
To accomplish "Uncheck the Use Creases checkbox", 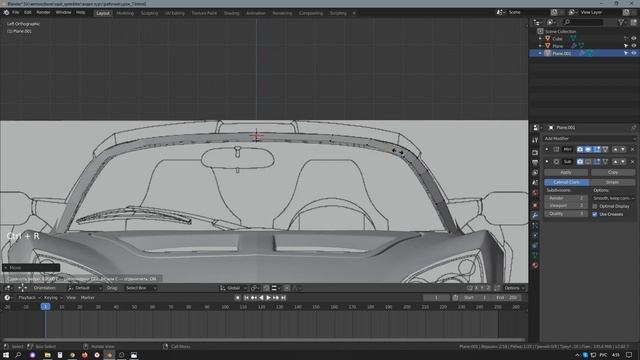I will 595,214.
